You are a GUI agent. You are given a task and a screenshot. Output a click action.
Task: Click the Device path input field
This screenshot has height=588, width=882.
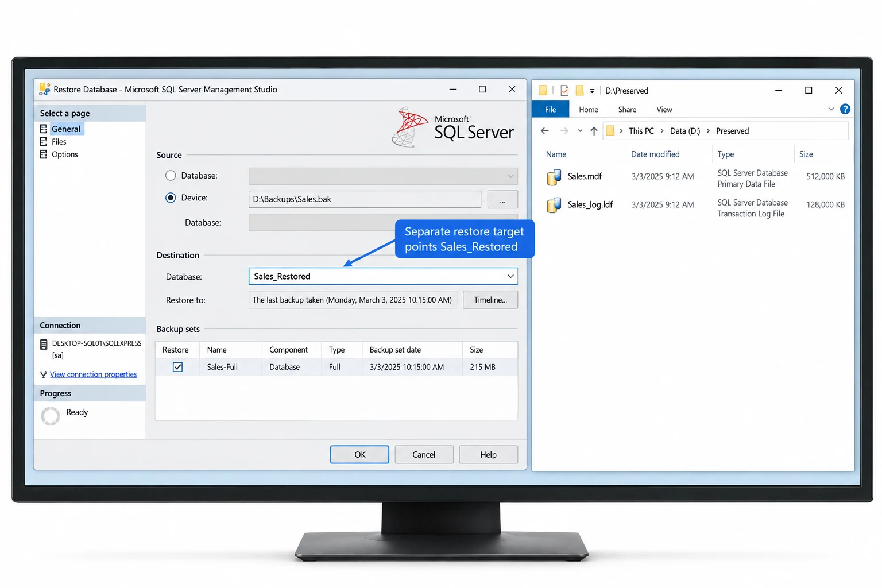pyautogui.click(x=365, y=199)
